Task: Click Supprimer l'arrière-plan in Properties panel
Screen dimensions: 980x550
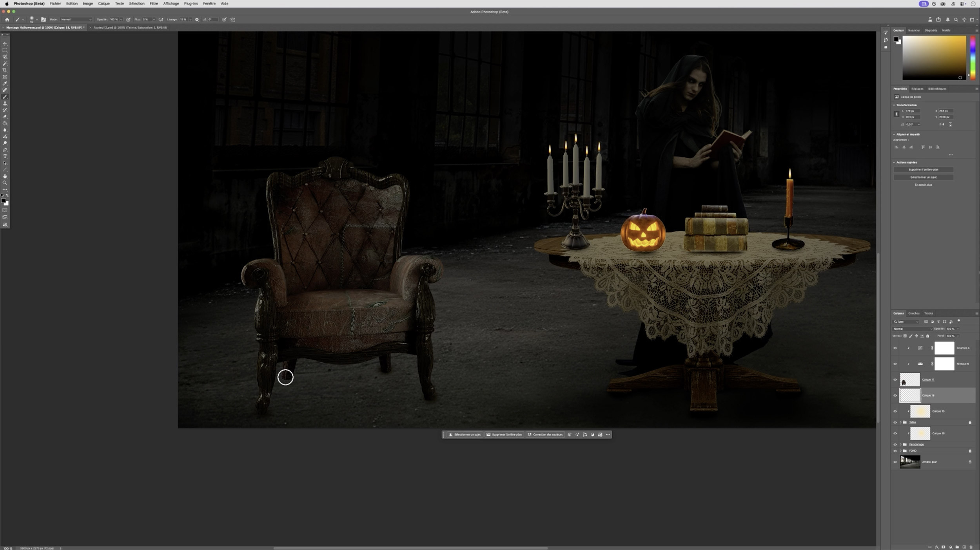Action: (923, 170)
